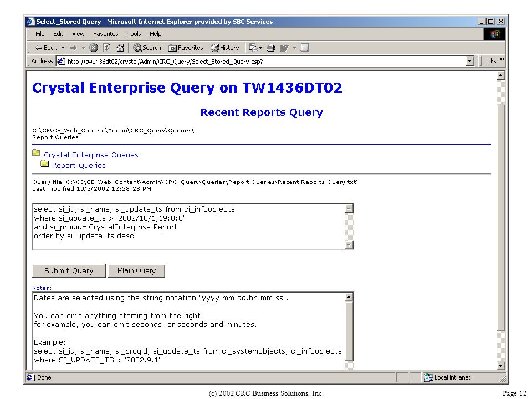Viewport: 532px width, 399px height.
Task: Open the Tools menu
Action: pyautogui.click(x=134, y=34)
